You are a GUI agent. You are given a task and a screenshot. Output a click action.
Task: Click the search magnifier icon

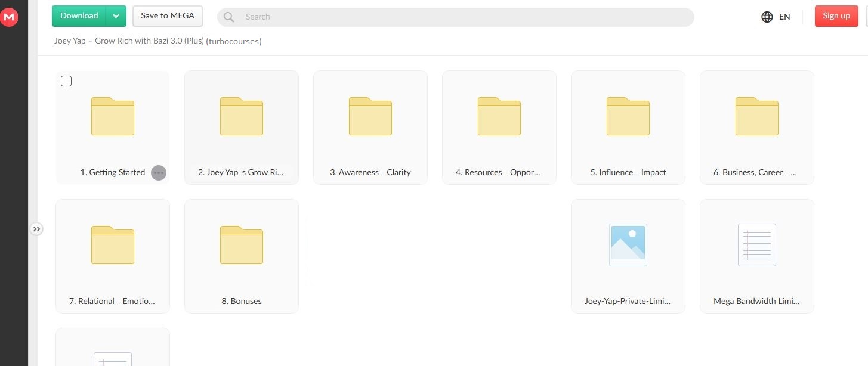tap(228, 17)
